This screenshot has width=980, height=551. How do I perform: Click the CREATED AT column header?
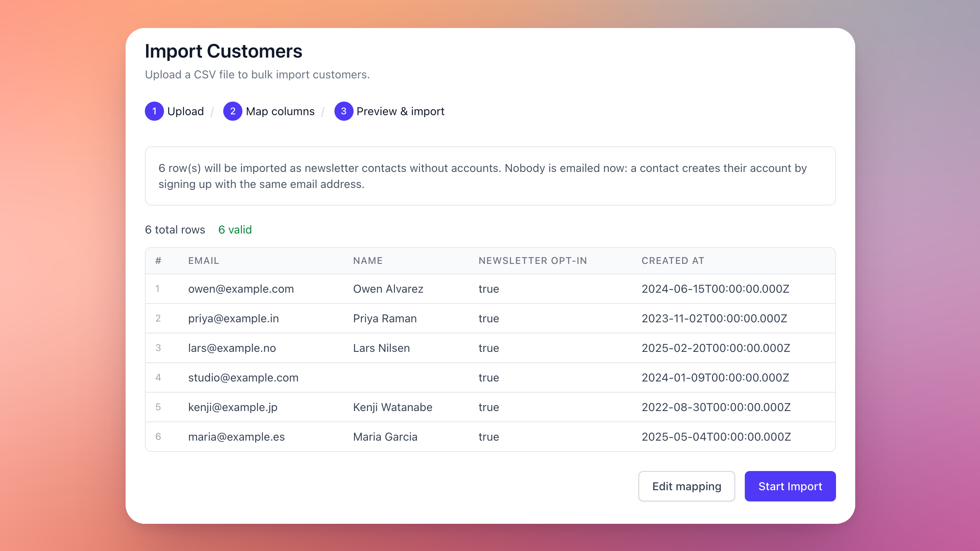(x=673, y=261)
